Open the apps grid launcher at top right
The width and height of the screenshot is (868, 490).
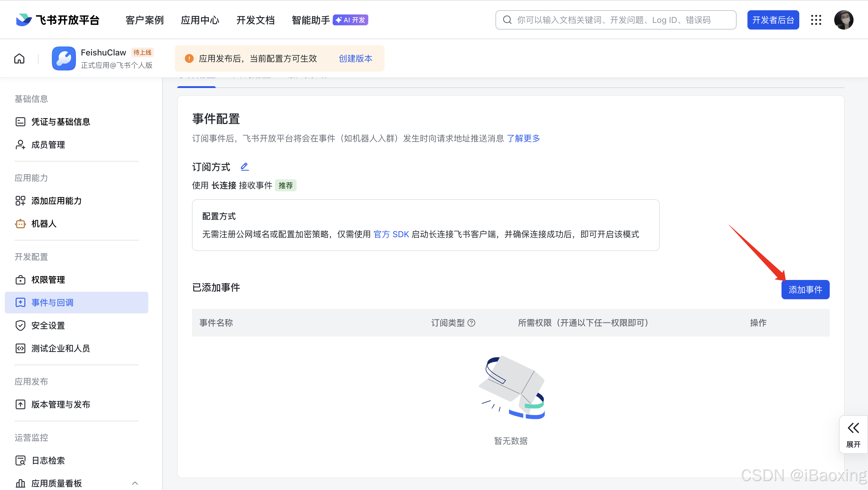point(816,20)
